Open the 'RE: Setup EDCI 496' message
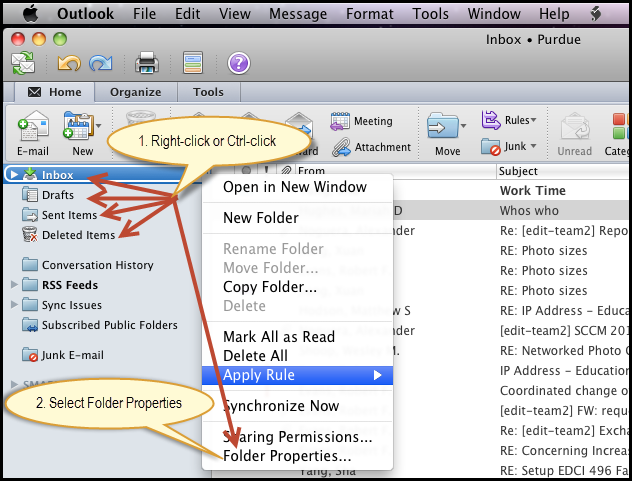This screenshot has width=632, height=481. 564,471
